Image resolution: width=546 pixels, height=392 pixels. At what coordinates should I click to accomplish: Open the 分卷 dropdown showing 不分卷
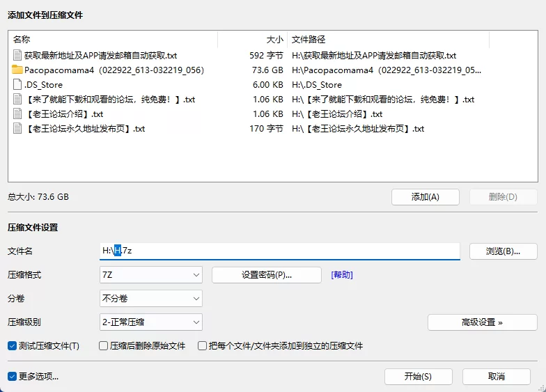tap(150, 298)
